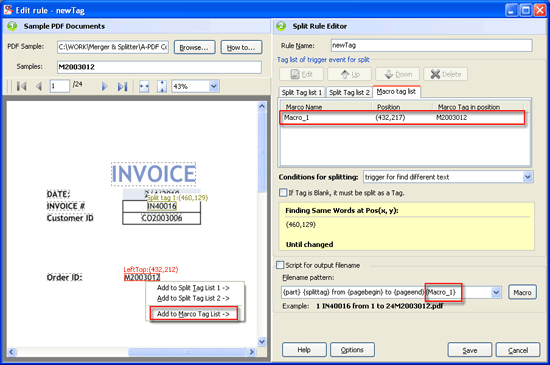Open the zoom 43% dropdown
550x365 pixels.
(x=214, y=86)
